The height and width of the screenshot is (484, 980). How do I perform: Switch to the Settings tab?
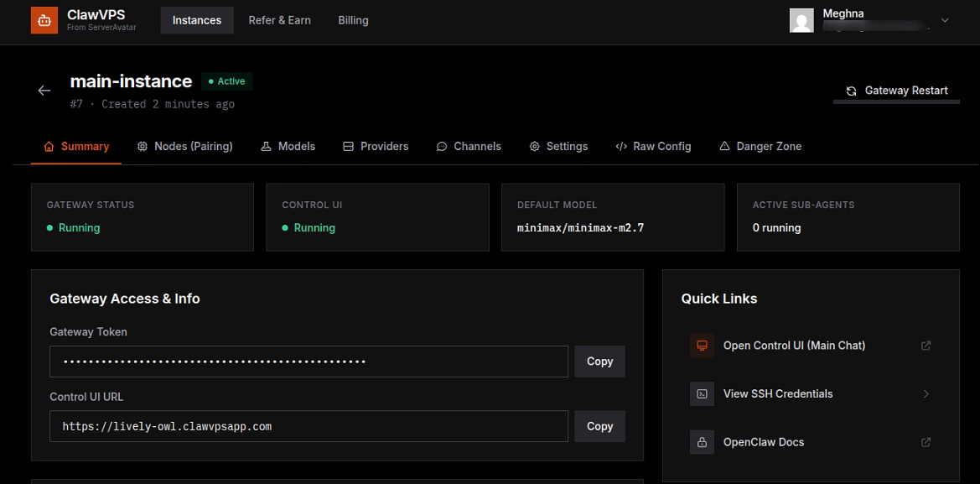tap(558, 146)
